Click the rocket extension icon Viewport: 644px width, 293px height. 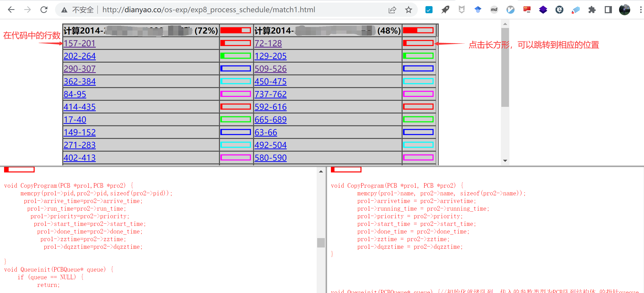click(x=445, y=10)
